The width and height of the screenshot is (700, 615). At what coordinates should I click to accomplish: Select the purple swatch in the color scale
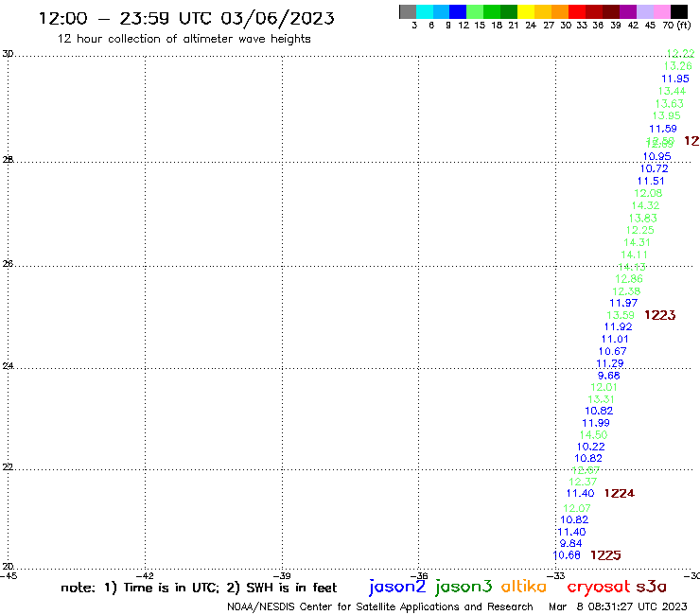628,11
